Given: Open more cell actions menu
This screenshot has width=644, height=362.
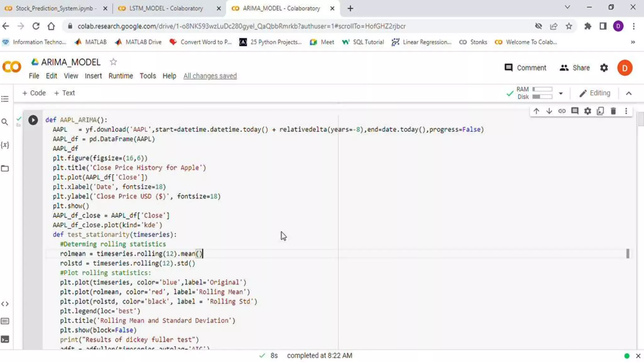Looking at the screenshot, I should [x=626, y=111].
